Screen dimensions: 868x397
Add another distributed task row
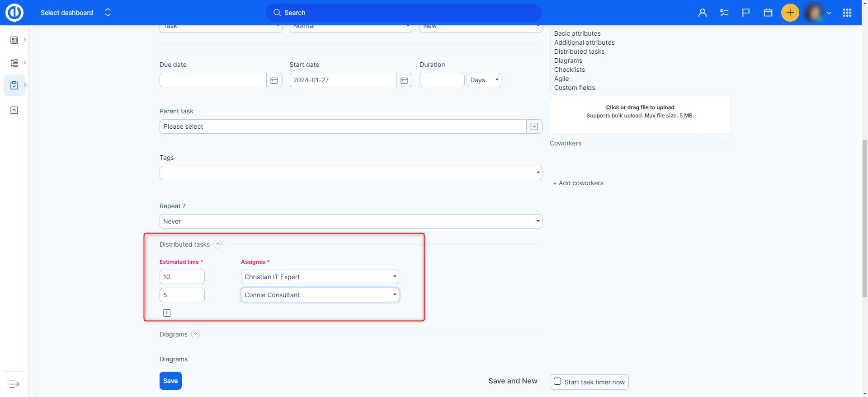(167, 313)
